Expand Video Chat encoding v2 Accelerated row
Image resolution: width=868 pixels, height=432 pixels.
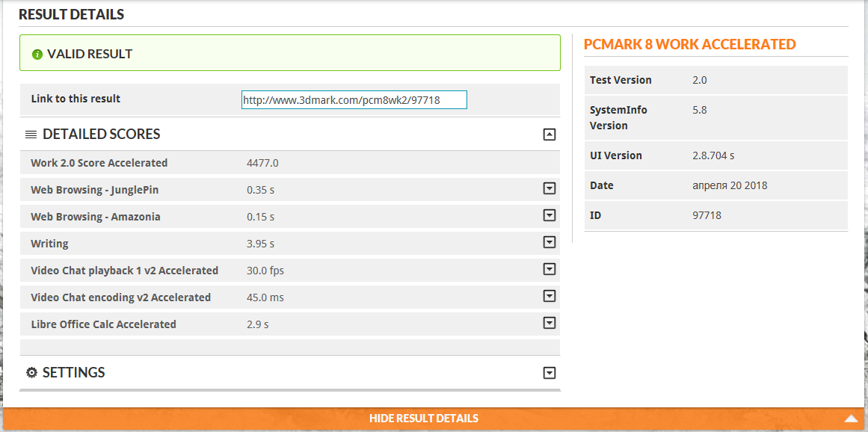(x=550, y=296)
